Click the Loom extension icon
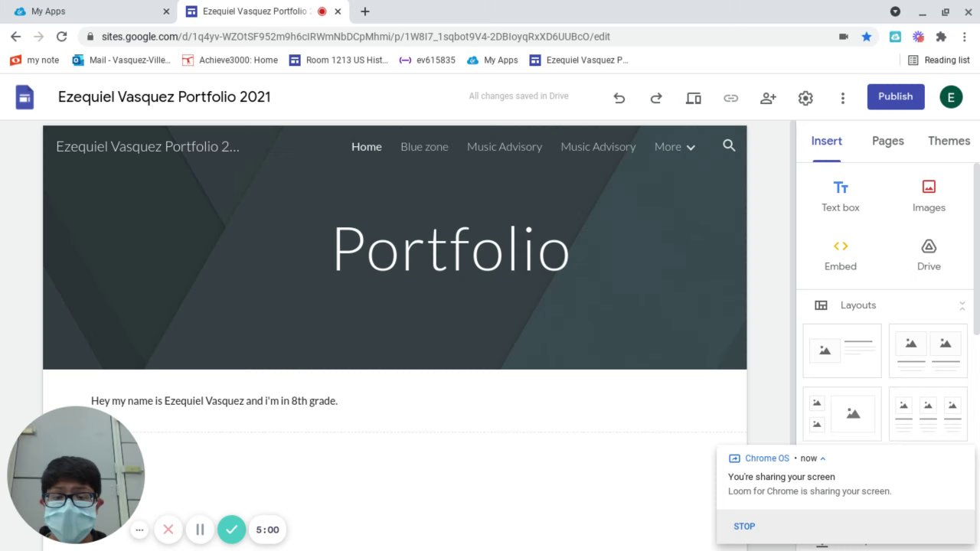The image size is (980, 551). point(918,37)
